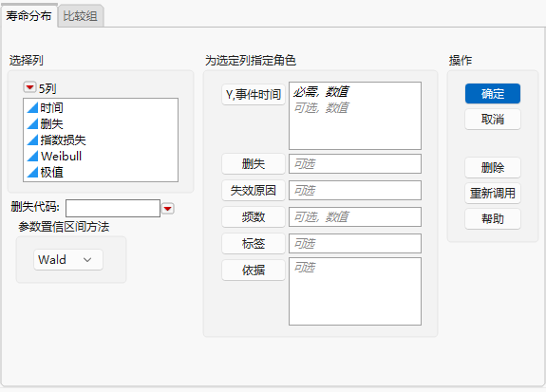Click the Y,事件时间 role list box
Viewport: 546px width, 392px height.
[x=355, y=116]
